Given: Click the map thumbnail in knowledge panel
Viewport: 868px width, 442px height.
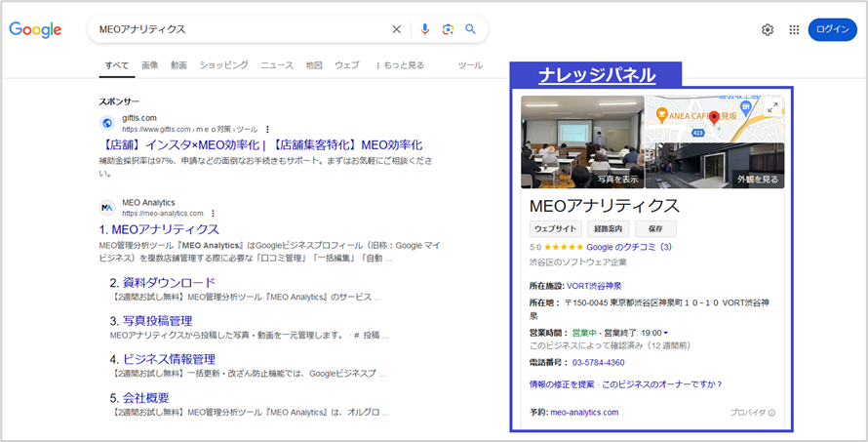Looking at the screenshot, I should tap(715, 118).
